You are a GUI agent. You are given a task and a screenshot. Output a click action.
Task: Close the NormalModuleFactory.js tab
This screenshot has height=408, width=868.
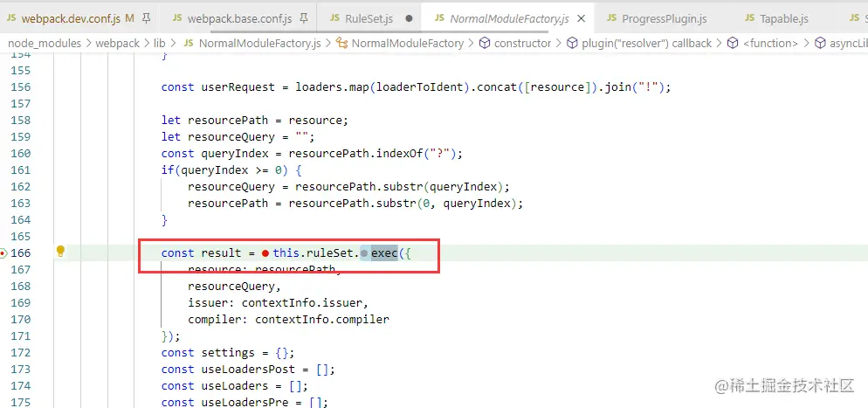pyautogui.click(x=581, y=18)
